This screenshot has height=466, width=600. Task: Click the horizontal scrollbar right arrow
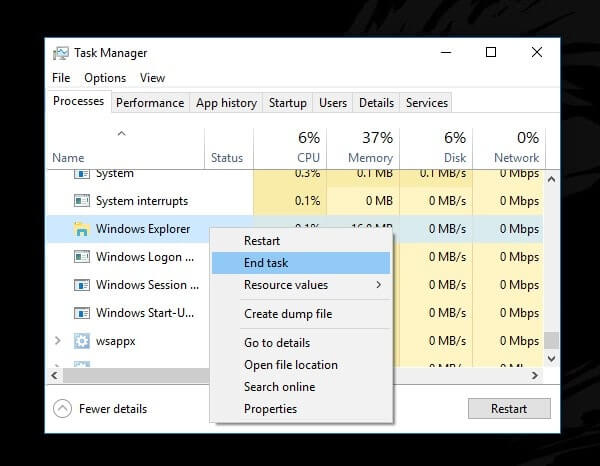pyautogui.click(x=535, y=376)
